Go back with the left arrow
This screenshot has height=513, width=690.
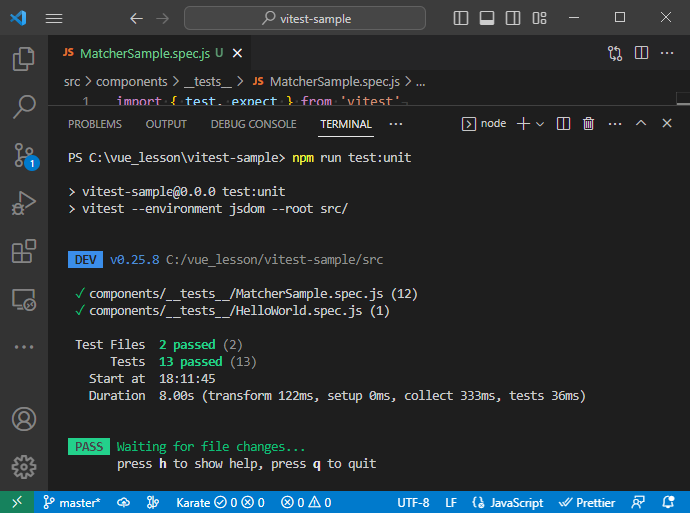pyautogui.click(x=136, y=18)
